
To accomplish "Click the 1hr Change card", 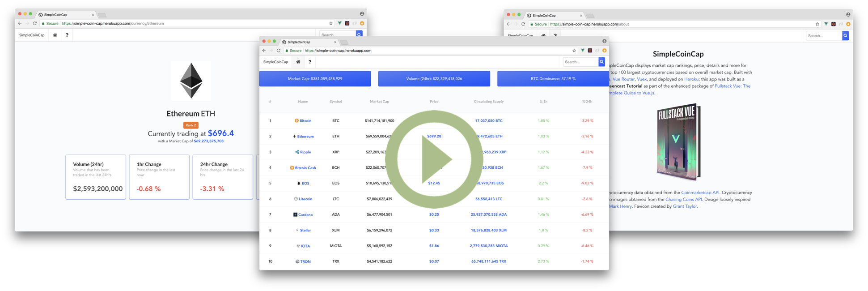I will 159,177.
